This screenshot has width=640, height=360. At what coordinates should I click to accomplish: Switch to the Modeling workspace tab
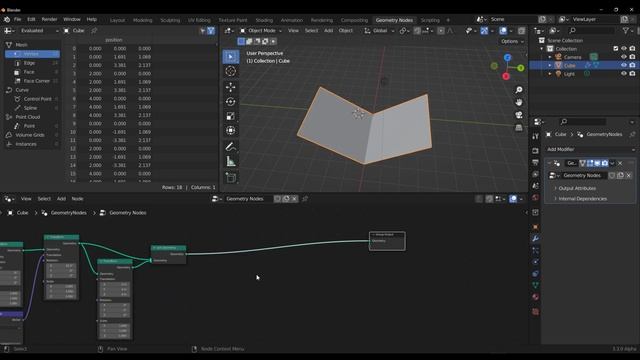142,20
